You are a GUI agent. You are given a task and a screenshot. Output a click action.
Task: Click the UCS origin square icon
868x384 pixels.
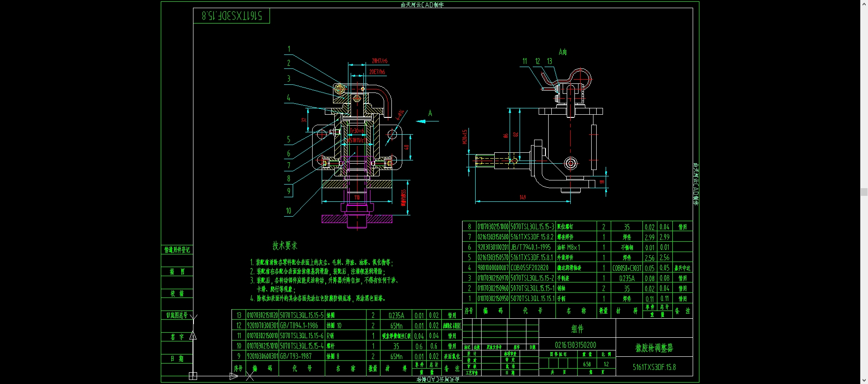[193, 376]
